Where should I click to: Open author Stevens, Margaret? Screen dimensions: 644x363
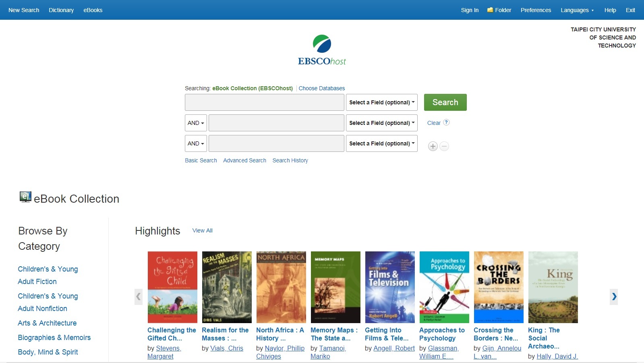click(164, 352)
